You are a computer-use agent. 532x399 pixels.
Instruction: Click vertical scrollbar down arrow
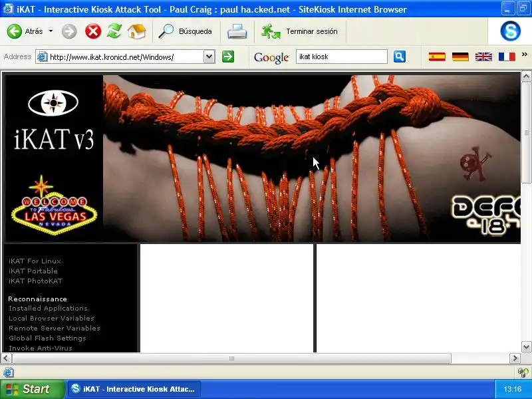(x=526, y=346)
